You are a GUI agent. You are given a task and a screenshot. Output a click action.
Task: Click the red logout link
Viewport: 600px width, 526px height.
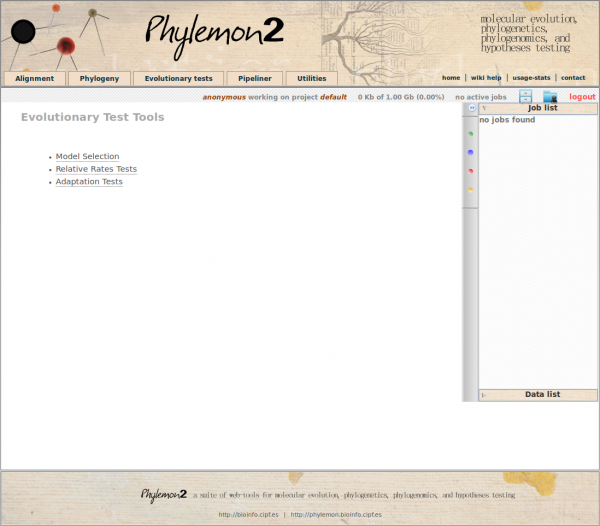[x=582, y=97]
